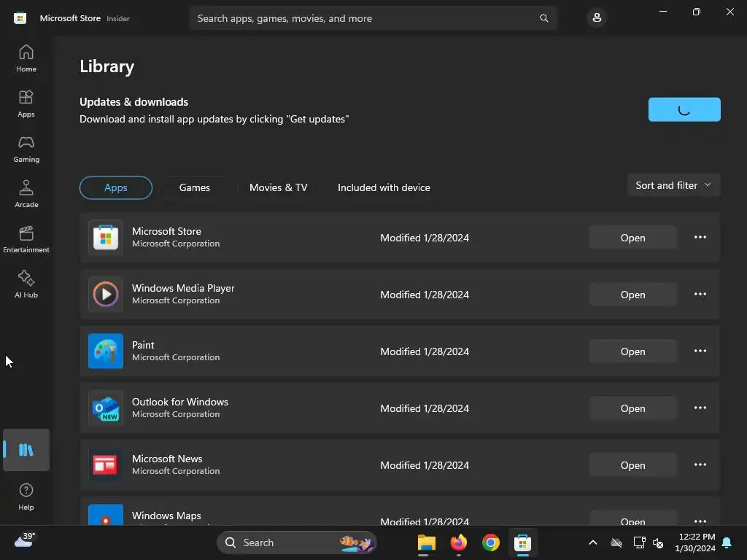Click the Windows Media Player title text
This screenshot has width=747, height=560.
click(183, 288)
